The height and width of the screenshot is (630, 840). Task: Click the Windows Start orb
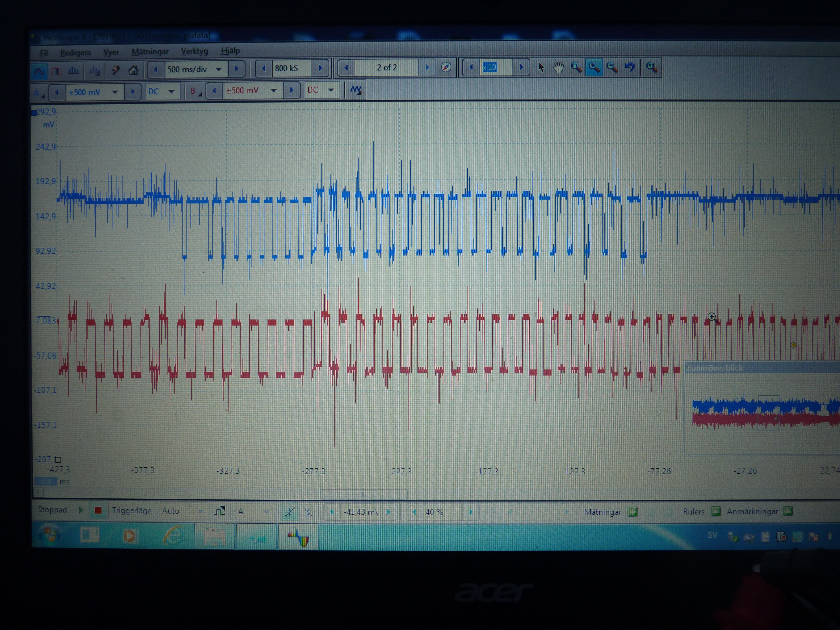tap(49, 535)
